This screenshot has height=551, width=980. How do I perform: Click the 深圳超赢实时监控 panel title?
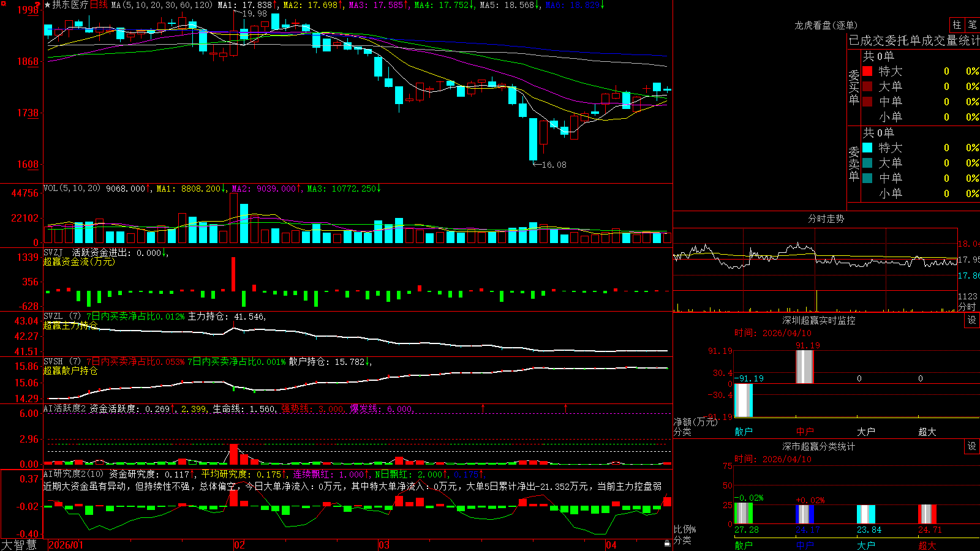click(819, 320)
